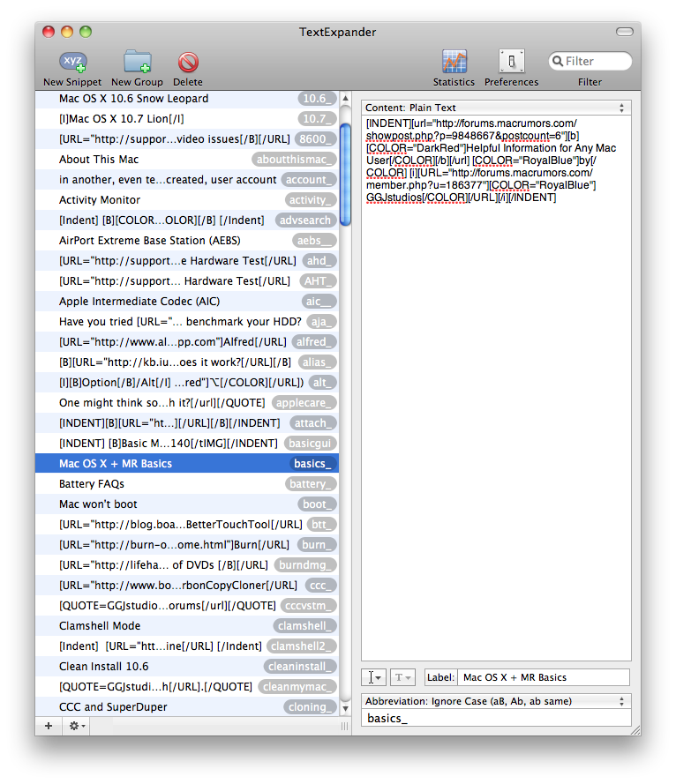The image size is (676, 784).
Task: Select the snippet with abbreviation AHT_
Action: [186, 281]
